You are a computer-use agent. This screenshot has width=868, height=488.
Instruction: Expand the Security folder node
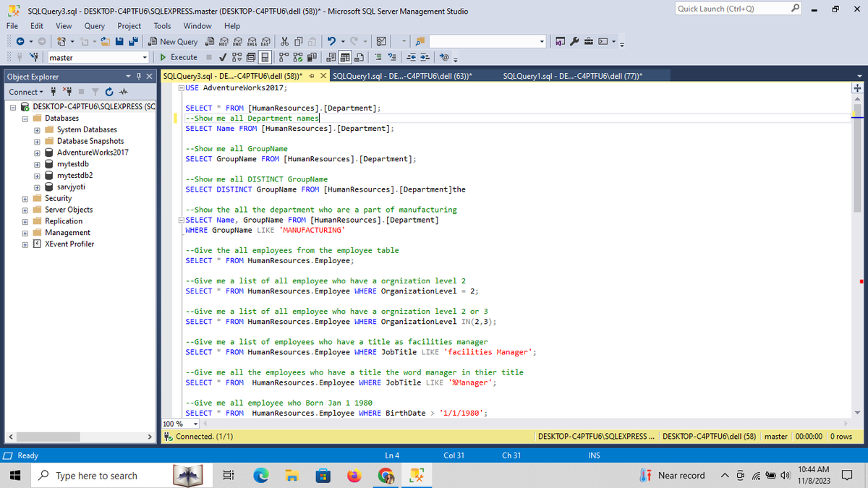(25, 198)
